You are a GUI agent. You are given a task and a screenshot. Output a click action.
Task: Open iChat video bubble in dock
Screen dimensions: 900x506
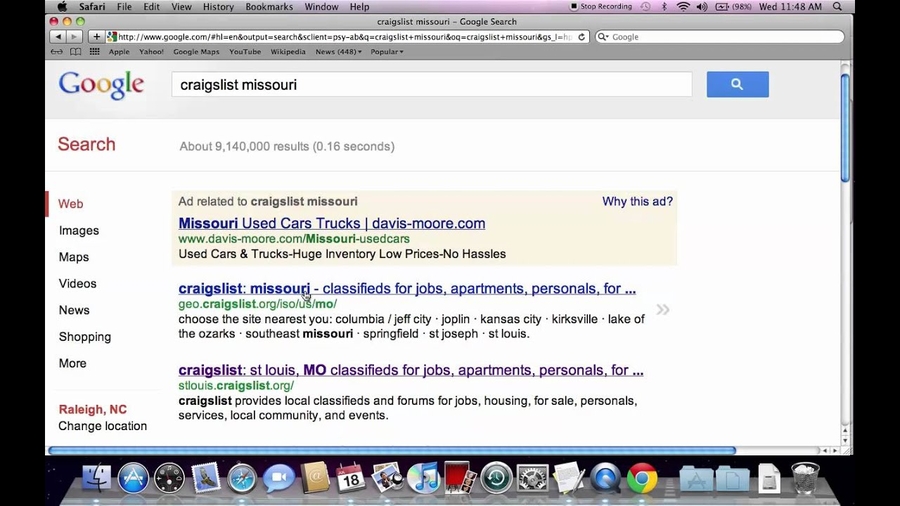[278, 478]
